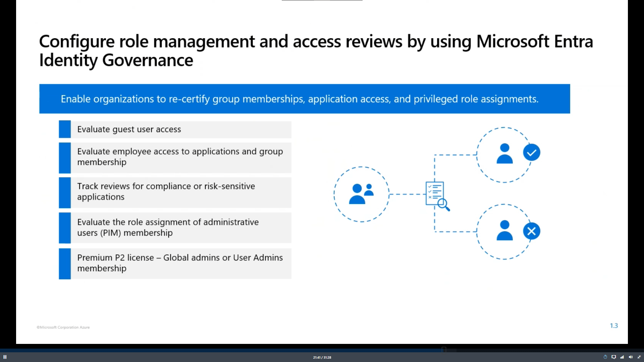Select 'Evaluate the role assignment' PIM bullet
The height and width of the screenshot is (362, 644).
point(175,228)
